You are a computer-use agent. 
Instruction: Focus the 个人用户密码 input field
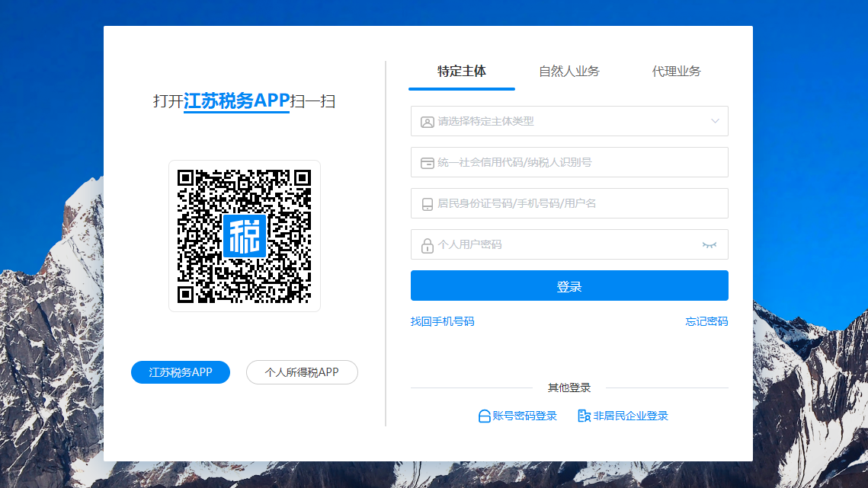tap(564, 244)
